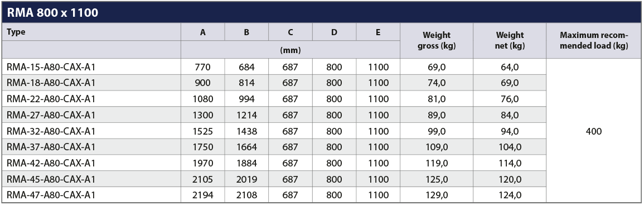Click column header E
This screenshot has height=205, width=644.
tap(378, 32)
